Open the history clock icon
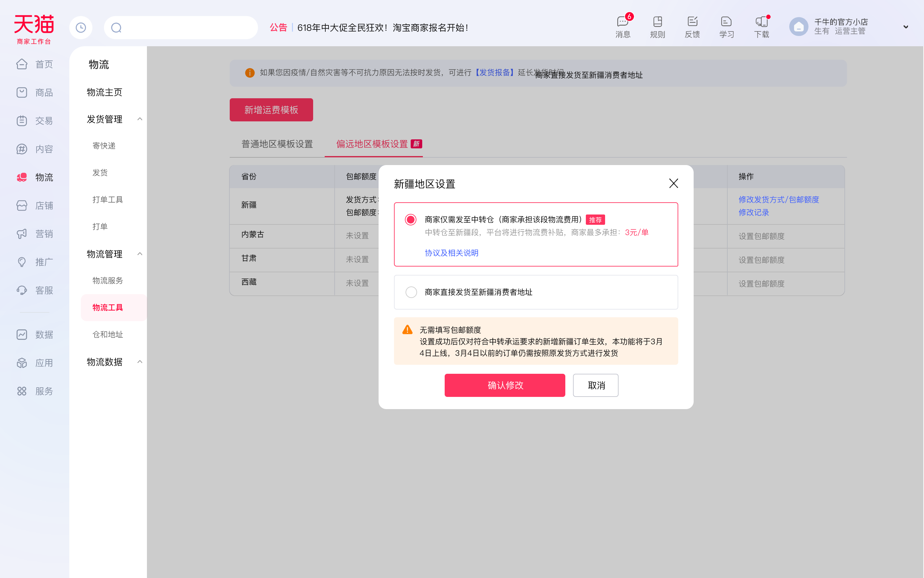Viewport: 924px width, 578px height. (x=81, y=28)
